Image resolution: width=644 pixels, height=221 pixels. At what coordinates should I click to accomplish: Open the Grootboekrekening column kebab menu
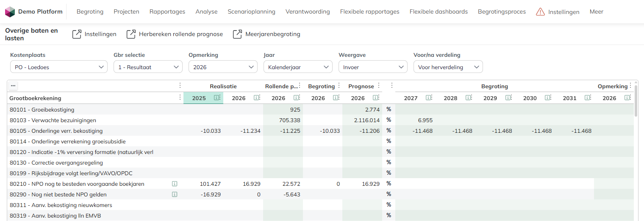click(180, 98)
